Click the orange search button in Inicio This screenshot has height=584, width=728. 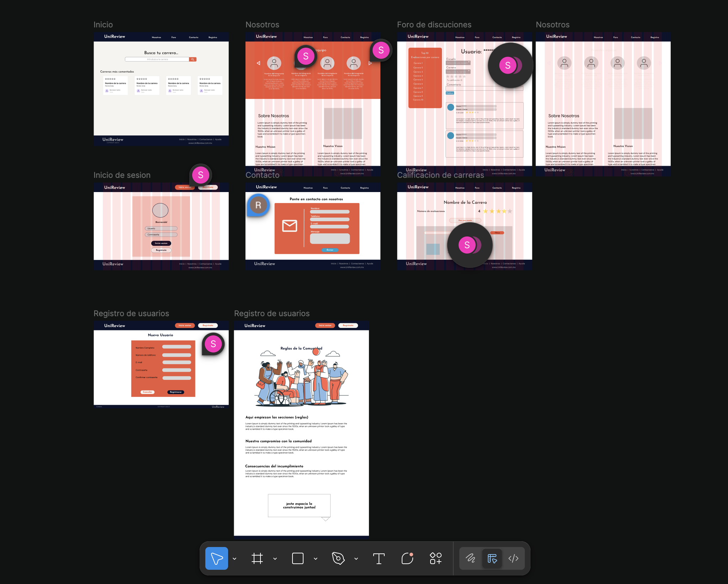(193, 59)
